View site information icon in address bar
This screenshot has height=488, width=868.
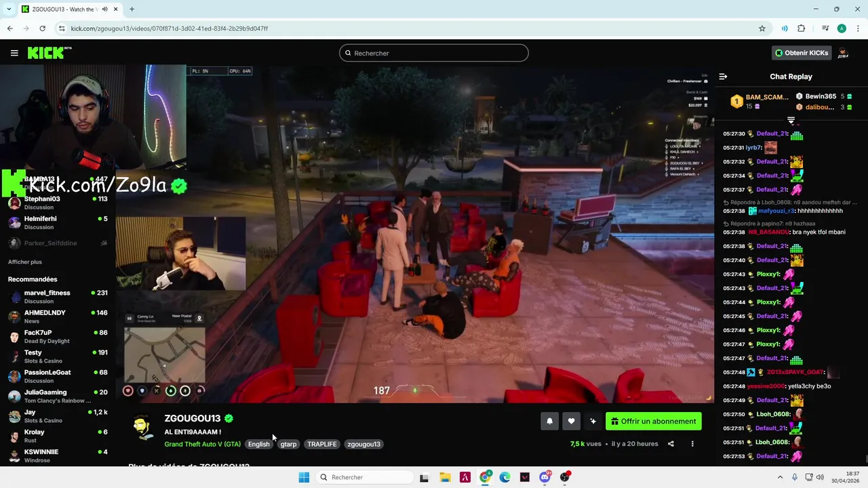point(62,28)
